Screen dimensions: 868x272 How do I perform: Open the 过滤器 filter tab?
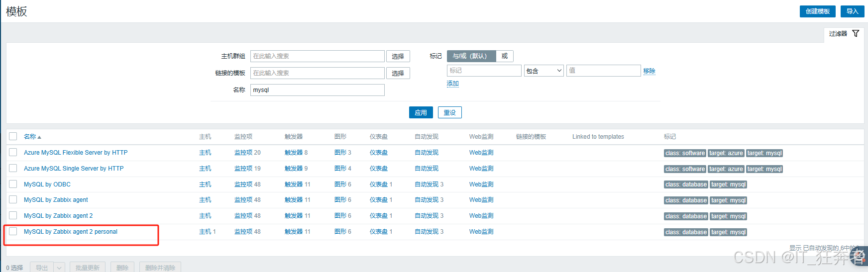coord(844,34)
